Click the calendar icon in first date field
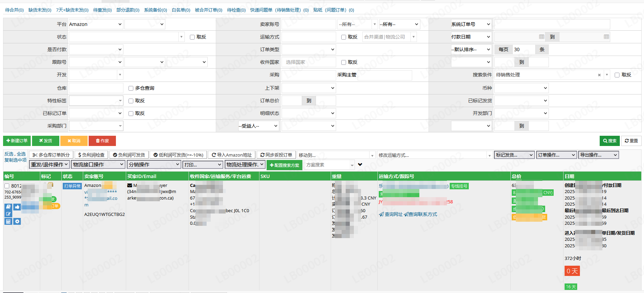This screenshot has height=293, width=644. (541, 37)
